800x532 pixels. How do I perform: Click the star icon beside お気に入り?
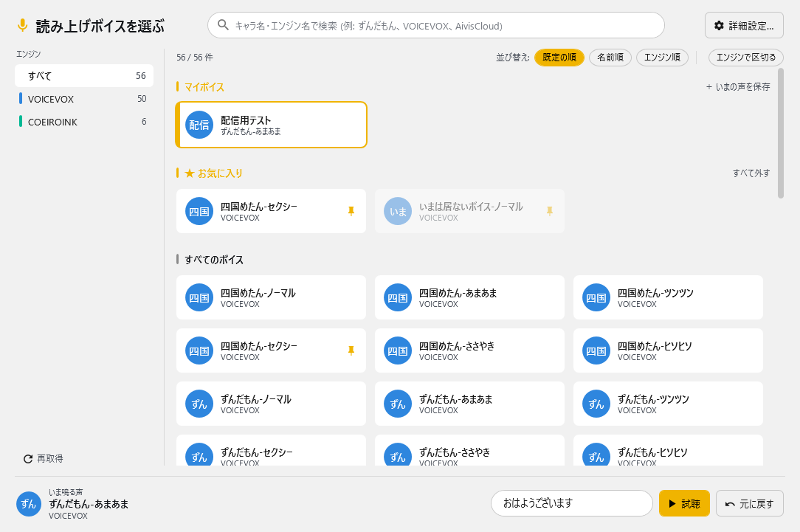(x=189, y=173)
